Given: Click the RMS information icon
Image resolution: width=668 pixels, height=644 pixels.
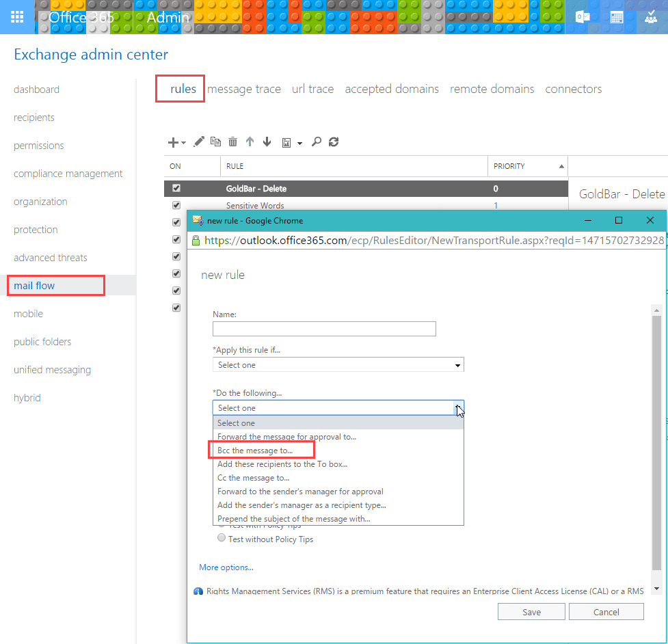Looking at the screenshot, I should coord(198,591).
